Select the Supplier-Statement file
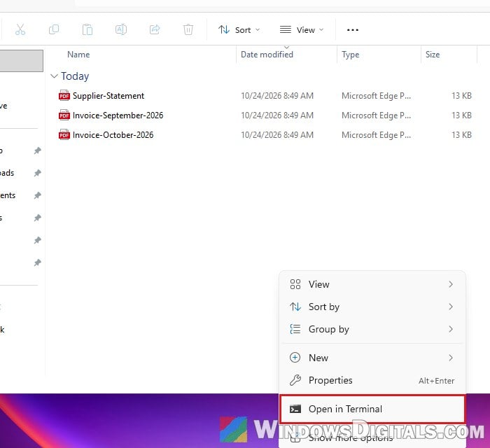The width and height of the screenshot is (490, 448). [108, 96]
